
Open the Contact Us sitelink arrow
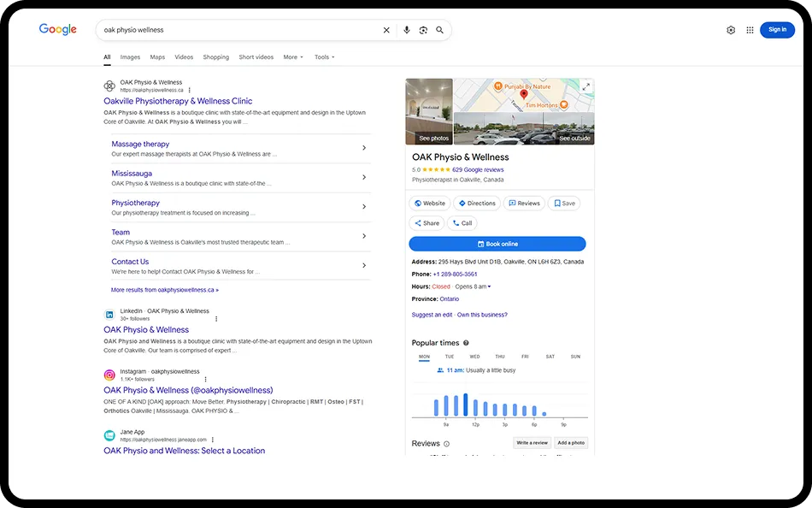364,265
